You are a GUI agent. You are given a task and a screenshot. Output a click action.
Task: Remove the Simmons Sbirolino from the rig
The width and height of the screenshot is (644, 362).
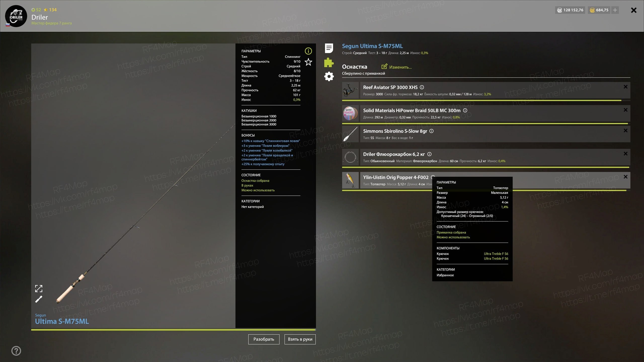click(x=625, y=130)
